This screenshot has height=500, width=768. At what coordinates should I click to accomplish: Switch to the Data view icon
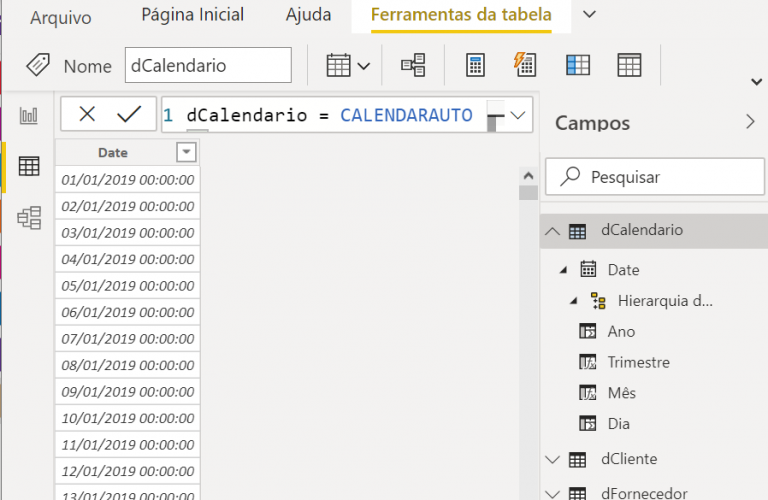click(x=29, y=166)
